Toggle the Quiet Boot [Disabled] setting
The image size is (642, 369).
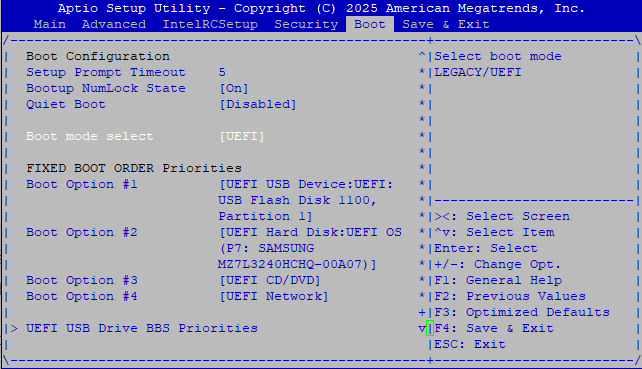pyautogui.click(x=258, y=104)
